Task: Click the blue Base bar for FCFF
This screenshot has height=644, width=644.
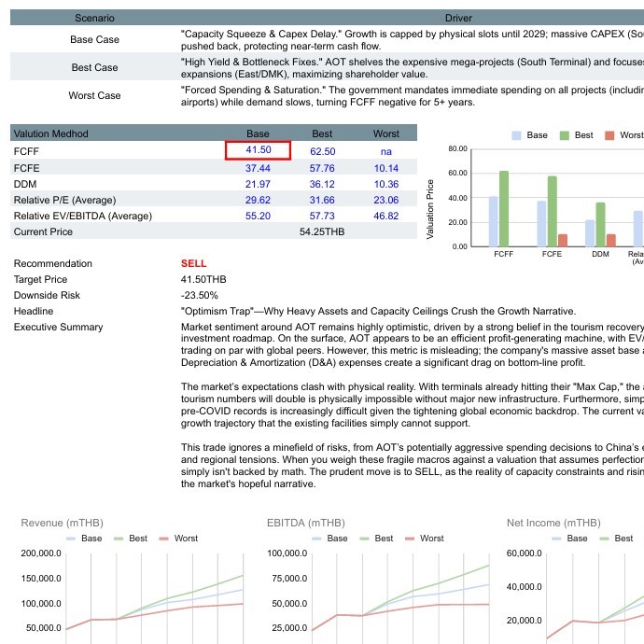Action: coord(494,221)
